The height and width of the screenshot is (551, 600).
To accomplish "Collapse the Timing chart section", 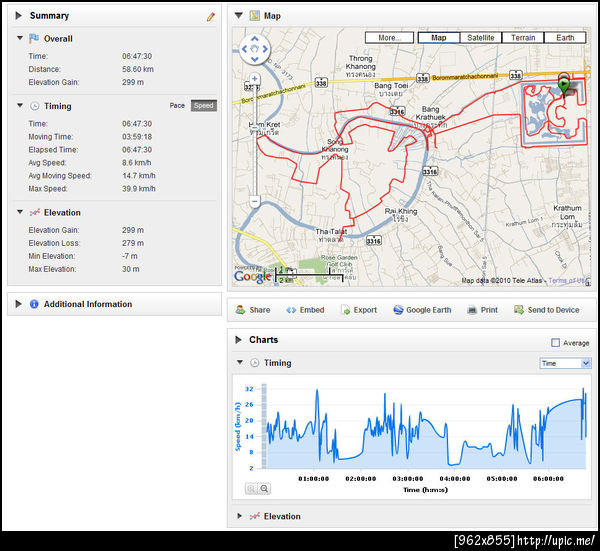I will click(x=240, y=362).
